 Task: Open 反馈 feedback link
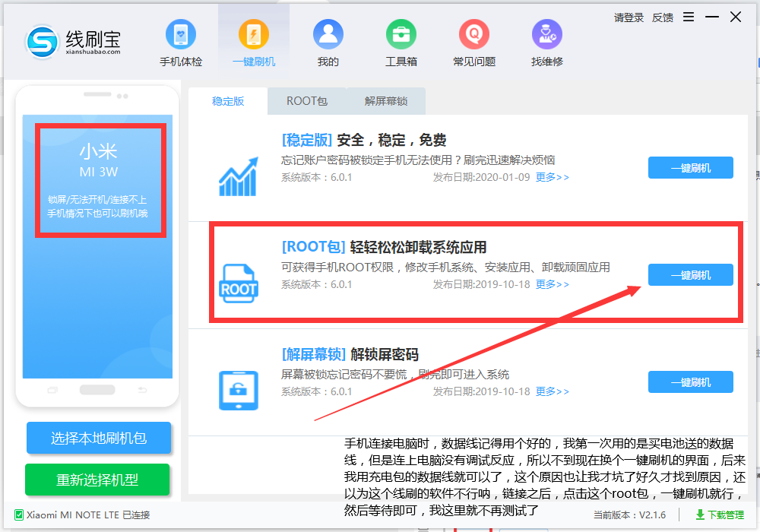click(663, 18)
